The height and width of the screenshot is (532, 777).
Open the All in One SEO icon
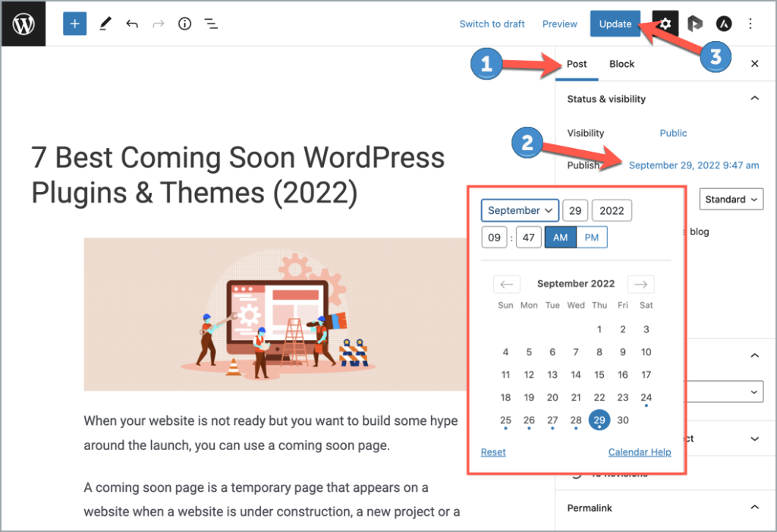(x=723, y=24)
